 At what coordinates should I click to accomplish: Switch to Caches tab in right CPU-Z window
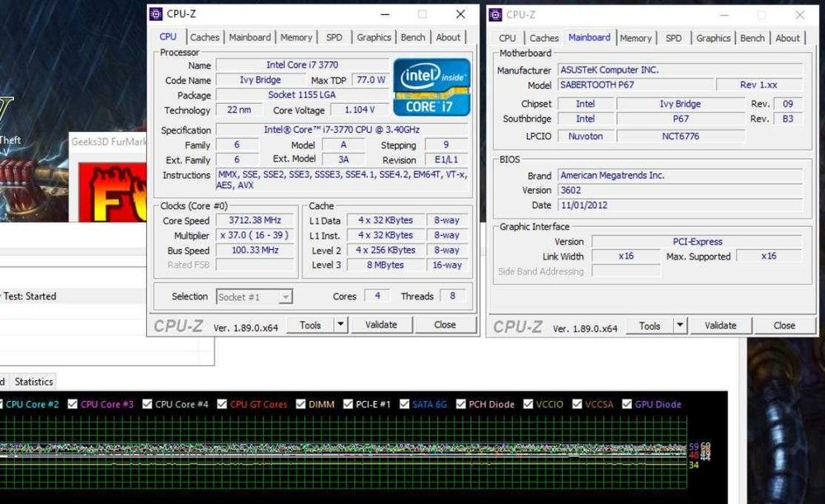[x=544, y=38]
